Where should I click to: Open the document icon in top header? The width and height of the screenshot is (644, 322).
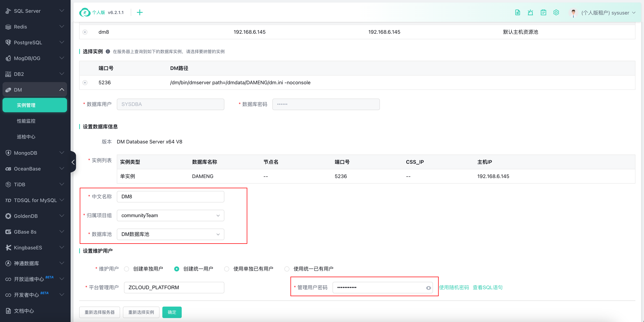pos(517,13)
